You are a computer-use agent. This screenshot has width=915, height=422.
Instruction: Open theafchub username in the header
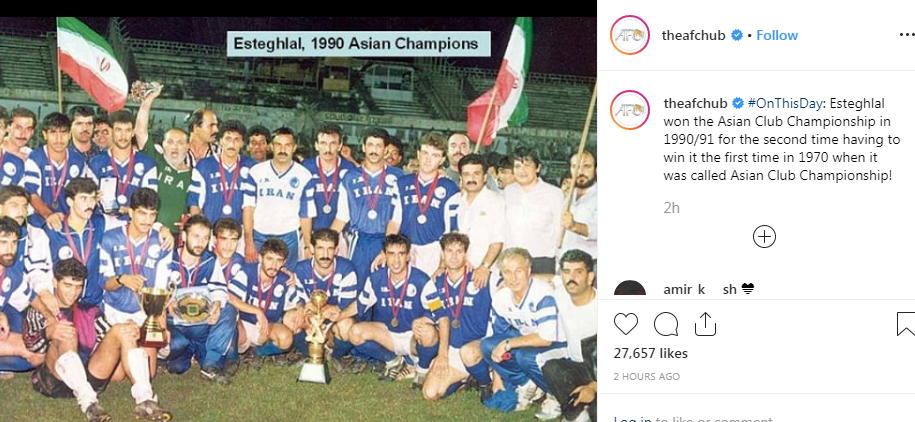pos(693,35)
